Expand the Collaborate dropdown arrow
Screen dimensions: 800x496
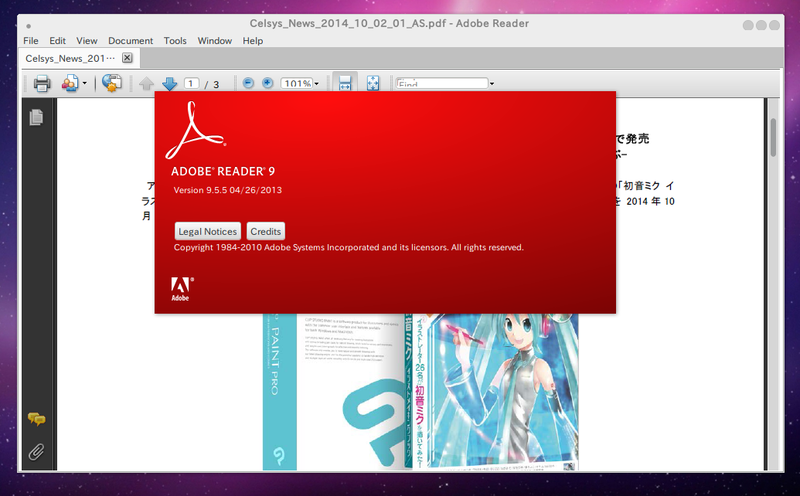pyautogui.click(x=84, y=83)
